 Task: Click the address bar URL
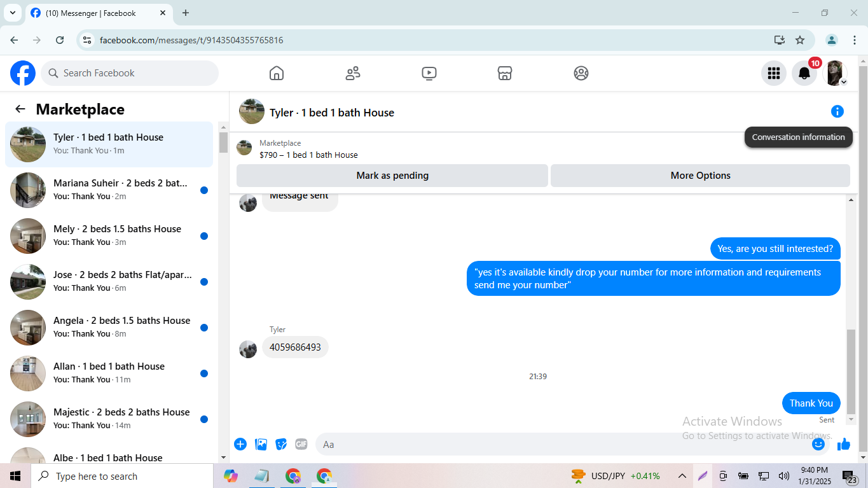[x=191, y=40]
